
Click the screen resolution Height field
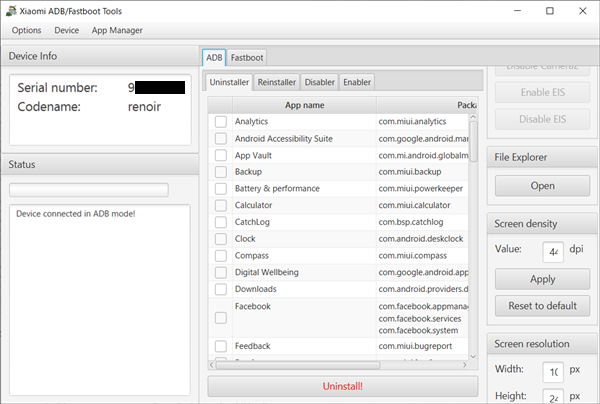(x=553, y=396)
